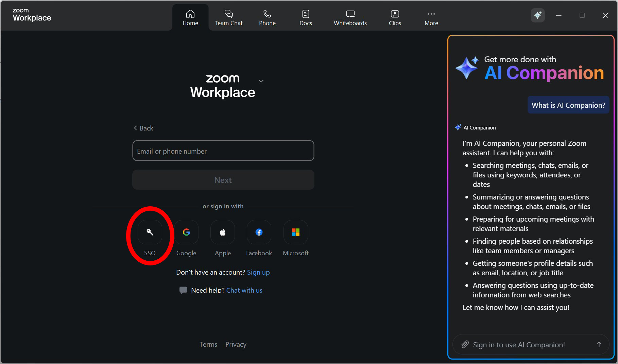The width and height of the screenshot is (618, 364).
Task: Open the More menu
Action: coord(431,18)
